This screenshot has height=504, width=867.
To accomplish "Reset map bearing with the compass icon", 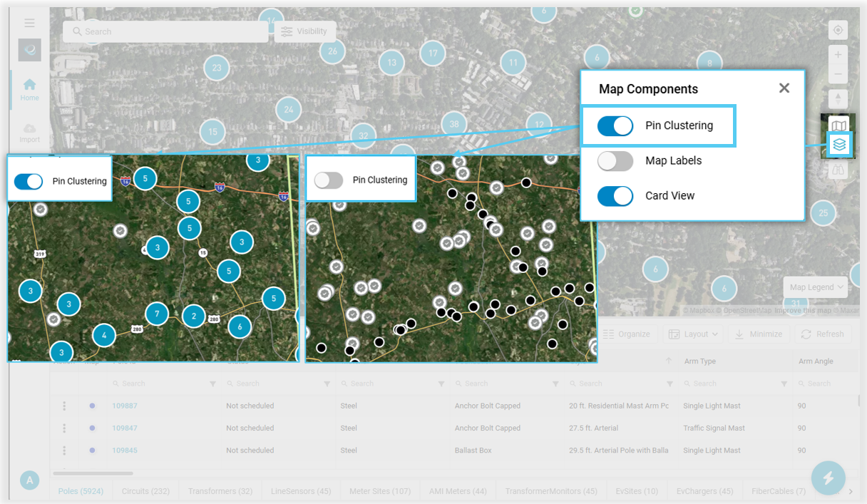I will coord(838,99).
